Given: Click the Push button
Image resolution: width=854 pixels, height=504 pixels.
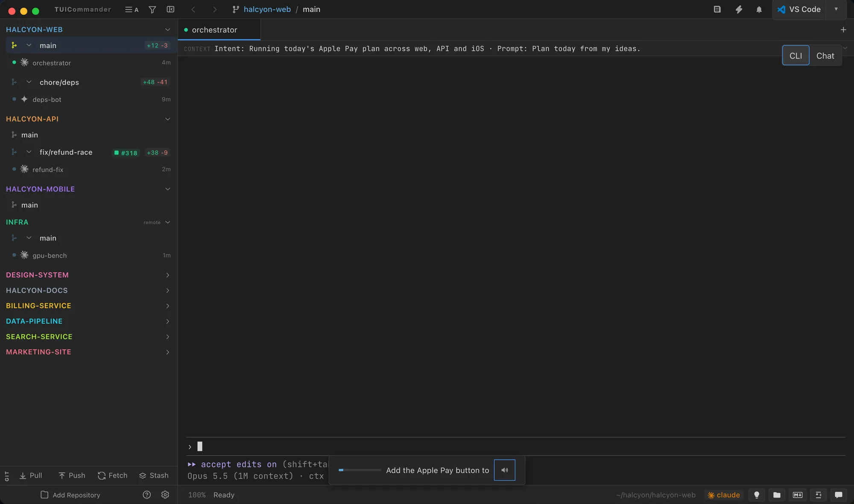Looking at the screenshot, I should (x=72, y=475).
